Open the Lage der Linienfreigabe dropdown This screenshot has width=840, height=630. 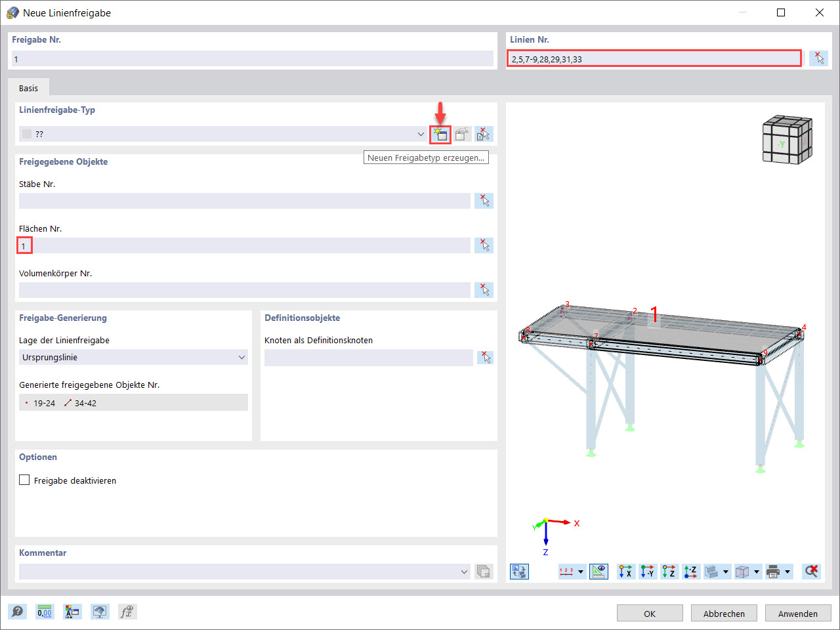(x=241, y=358)
